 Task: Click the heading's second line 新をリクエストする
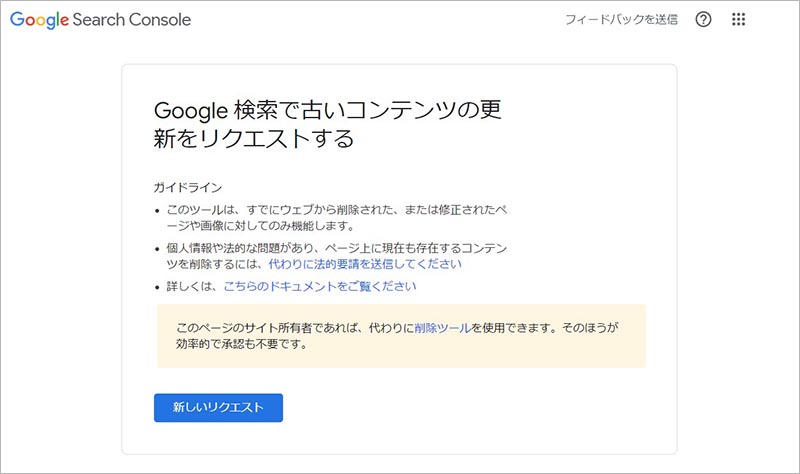(x=254, y=138)
